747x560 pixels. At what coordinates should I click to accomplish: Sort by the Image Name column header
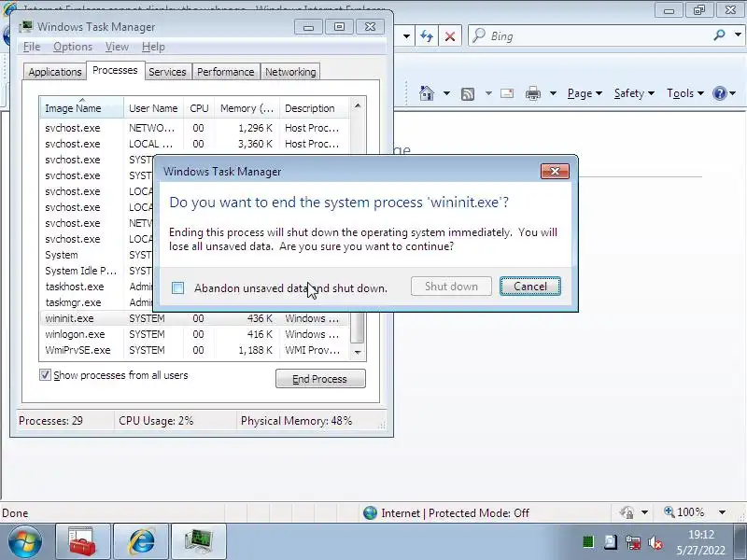tap(81, 108)
